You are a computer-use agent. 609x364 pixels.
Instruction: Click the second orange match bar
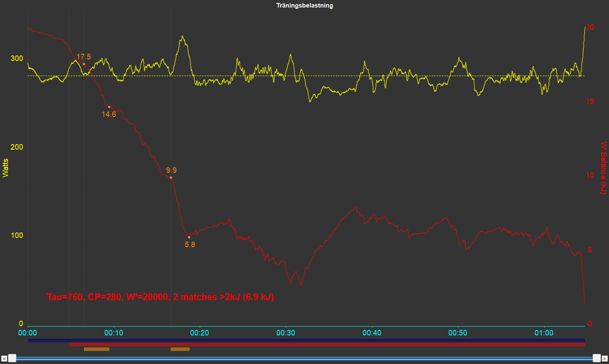(180, 349)
